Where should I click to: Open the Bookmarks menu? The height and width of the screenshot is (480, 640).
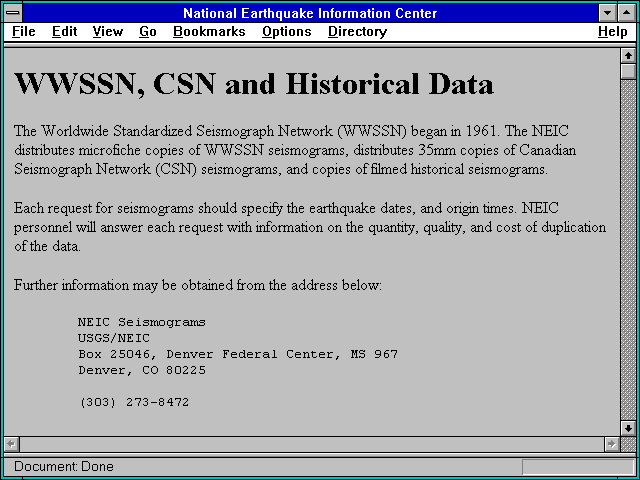tap(209, 31)
